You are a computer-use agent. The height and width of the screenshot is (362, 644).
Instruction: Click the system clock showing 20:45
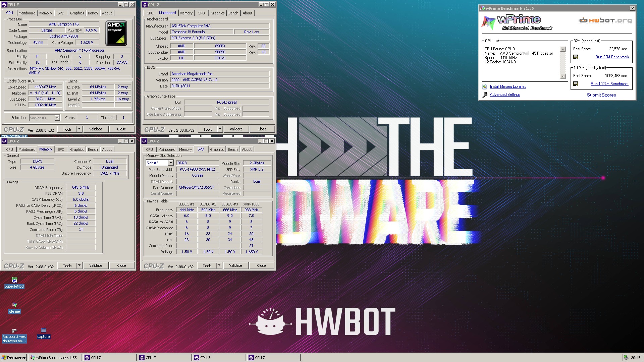click(636, 358)
